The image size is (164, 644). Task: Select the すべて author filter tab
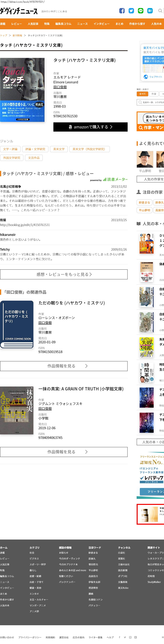(143, 94)
